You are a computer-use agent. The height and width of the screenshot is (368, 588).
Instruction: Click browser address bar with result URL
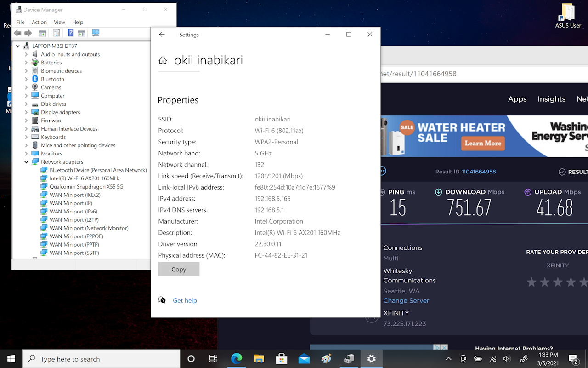click(484, 74)
